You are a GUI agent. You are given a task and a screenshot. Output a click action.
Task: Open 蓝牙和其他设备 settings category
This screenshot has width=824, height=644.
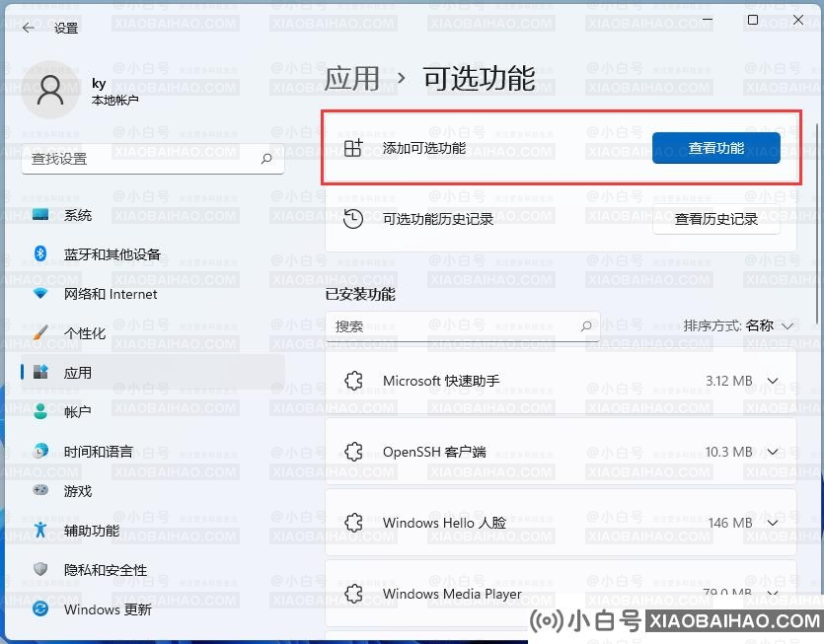[x=152, y=254]
